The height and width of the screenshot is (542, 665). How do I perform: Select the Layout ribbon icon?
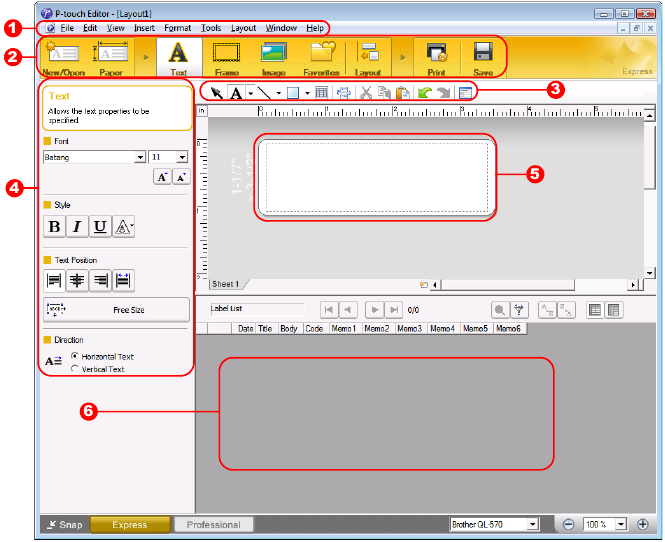368,58
